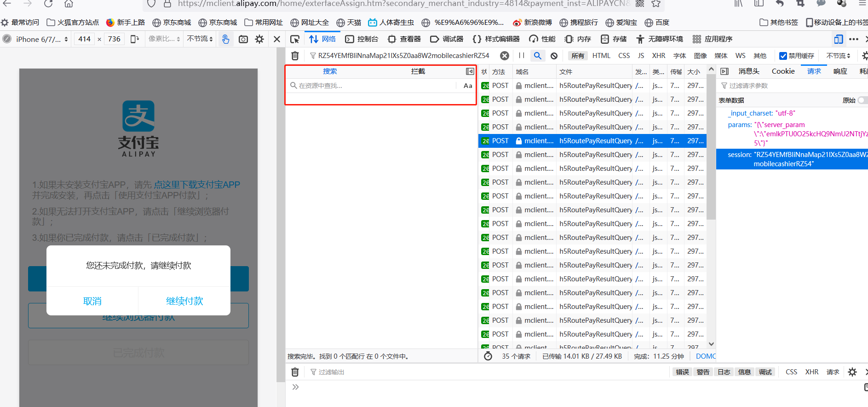
Task: Filter requests by 所有 all
Action: pyautogui.click(x=578, y=56)
